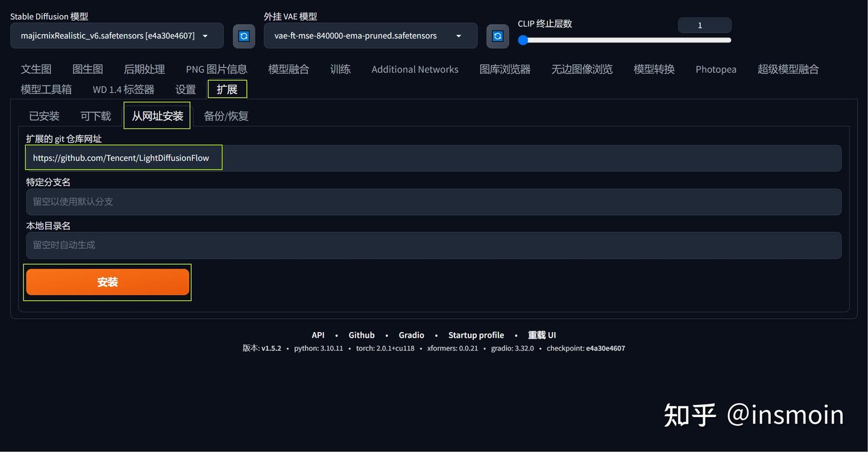
Task: Switch to the Photopea tab
Action: click(715, 69)
